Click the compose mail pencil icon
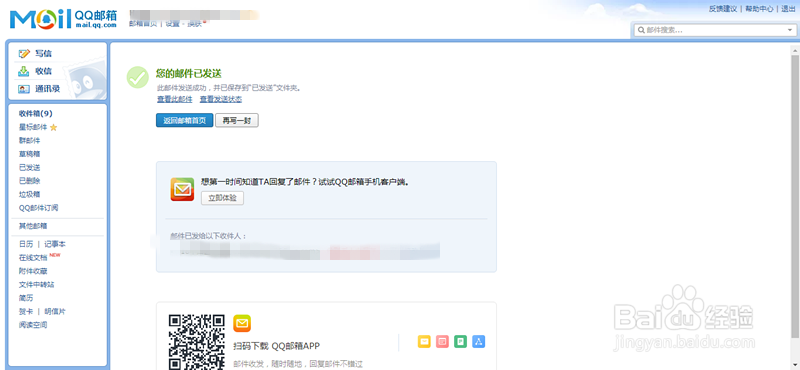The image size is (800, 370). (24, 54)
